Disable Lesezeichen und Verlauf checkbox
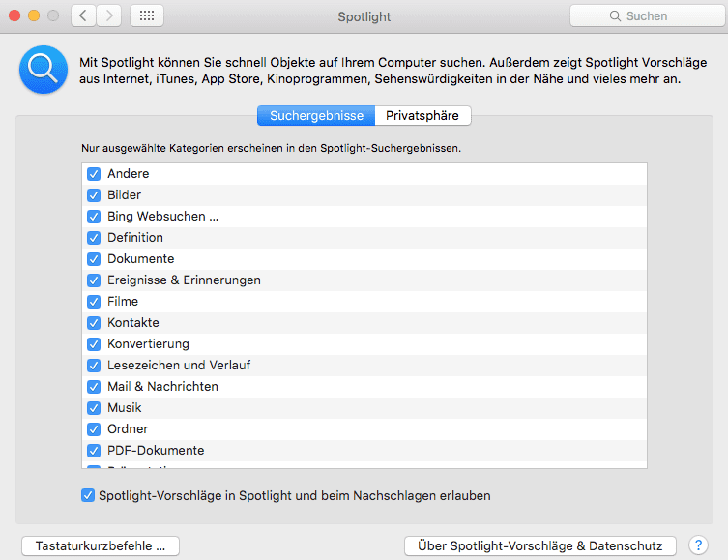 94,366
